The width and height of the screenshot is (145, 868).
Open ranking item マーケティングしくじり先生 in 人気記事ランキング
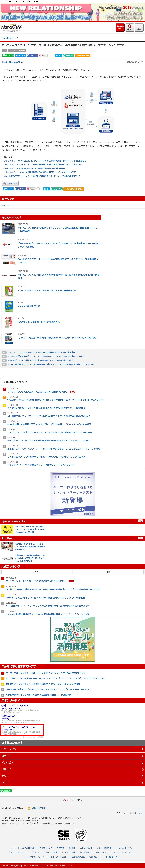point(38,392)
